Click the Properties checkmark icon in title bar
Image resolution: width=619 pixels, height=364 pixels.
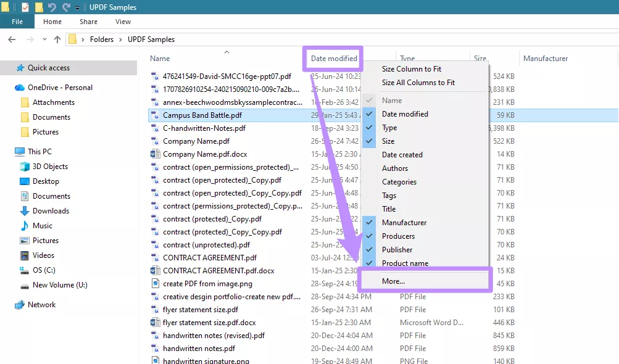point(25,7)
